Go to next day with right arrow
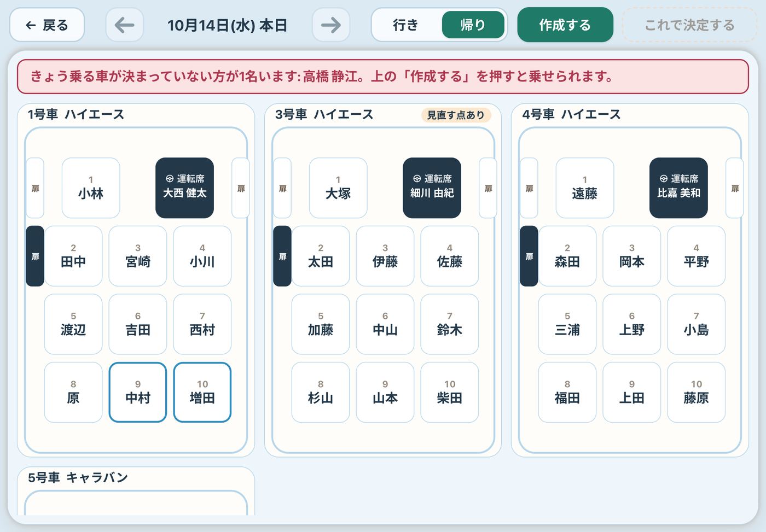 (331, 25)
